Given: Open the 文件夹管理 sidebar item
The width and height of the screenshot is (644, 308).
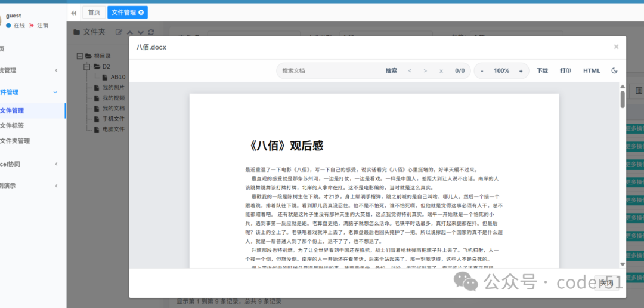Looking at the screenshot, I should (15, 141).
